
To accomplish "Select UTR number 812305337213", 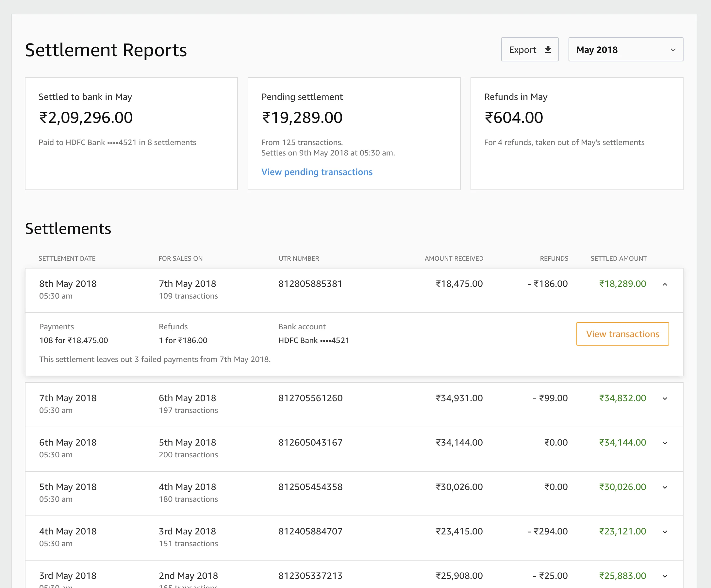I will tap(310, 575).
